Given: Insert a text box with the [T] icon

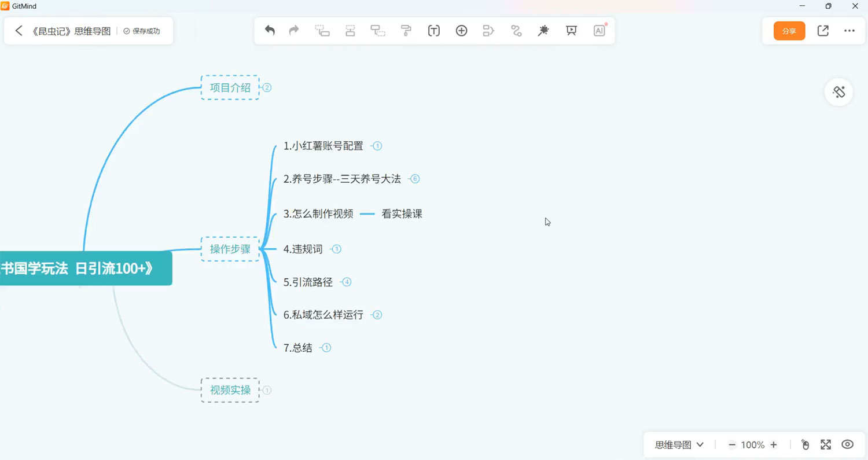Looking at the screenshot, I should pyautogui.click(x=433, y=30).
